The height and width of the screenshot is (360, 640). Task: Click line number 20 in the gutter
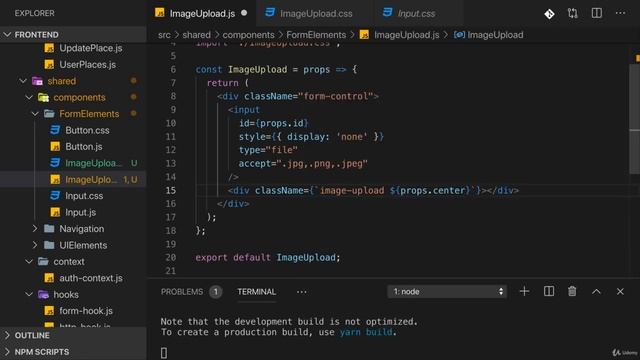(x=171, y=258)
